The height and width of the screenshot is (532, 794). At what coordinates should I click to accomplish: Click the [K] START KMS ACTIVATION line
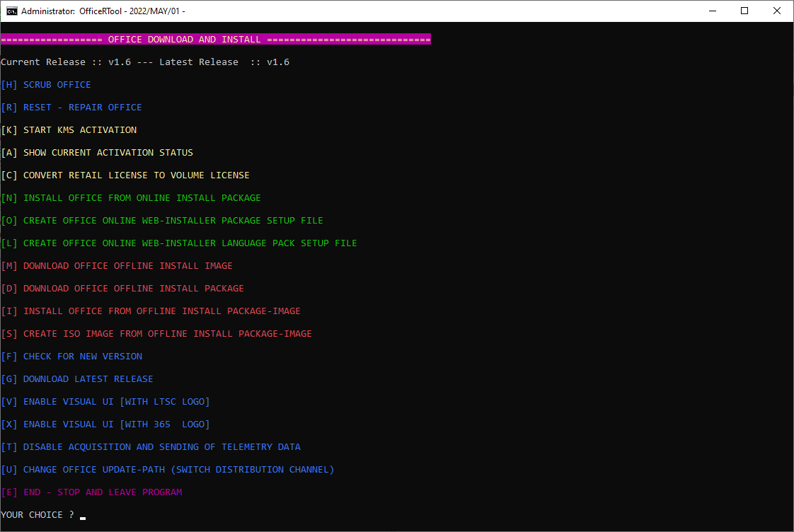click(x=69, y=130)
